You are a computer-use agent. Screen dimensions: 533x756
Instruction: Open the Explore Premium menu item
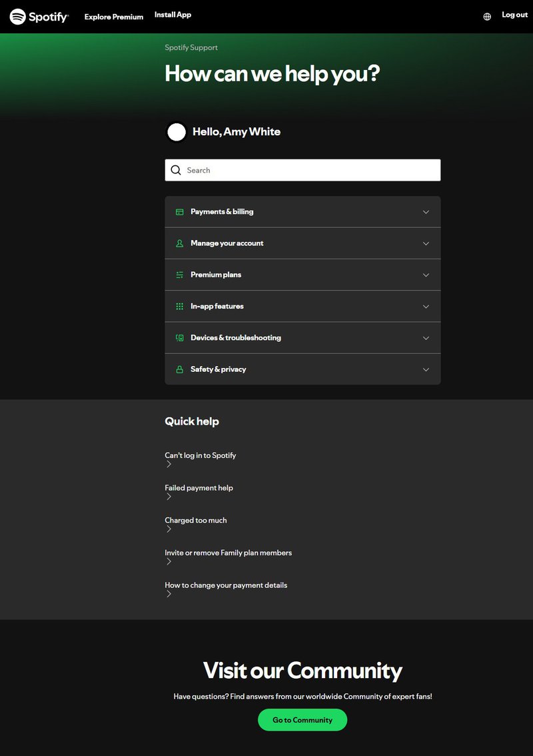113,17
